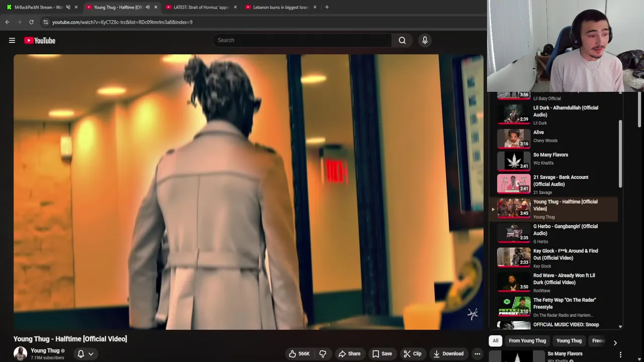The width and height of the screenshot is (644, 362).
Task: Click the magnifier search button
Action: [402, 40]
